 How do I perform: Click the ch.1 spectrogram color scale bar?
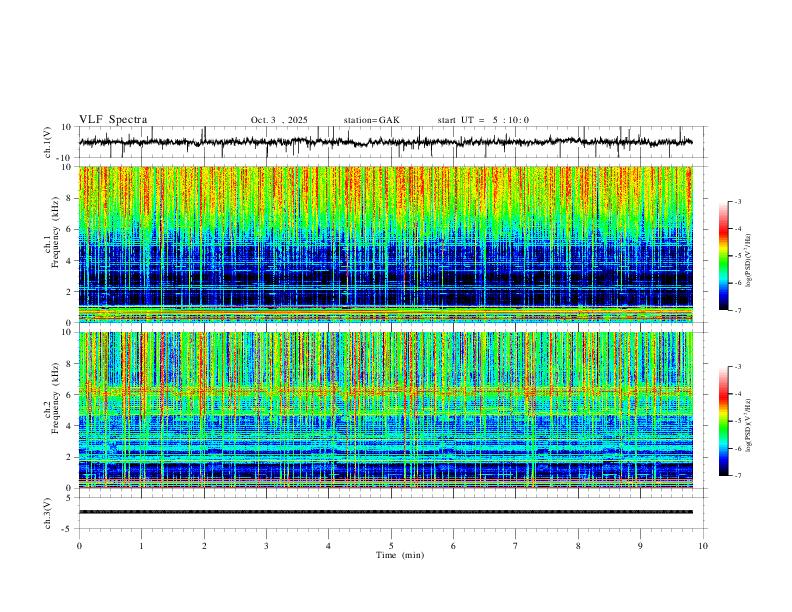723,256
